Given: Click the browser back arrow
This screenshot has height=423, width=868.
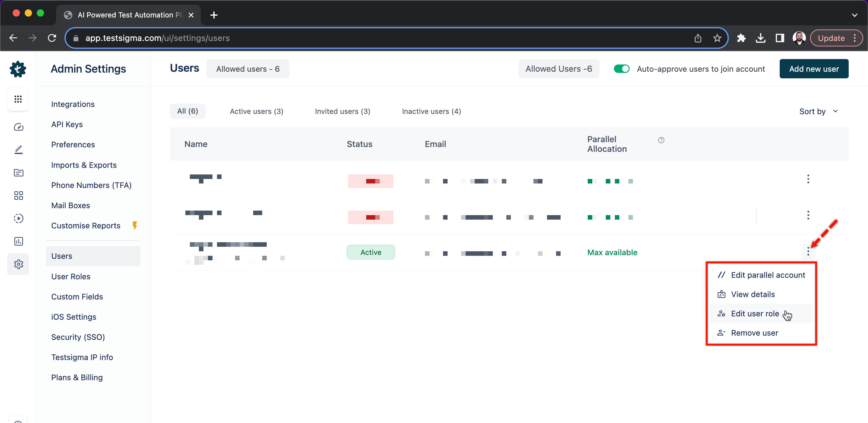Looking at the screenshot, I should pos(14,38).
